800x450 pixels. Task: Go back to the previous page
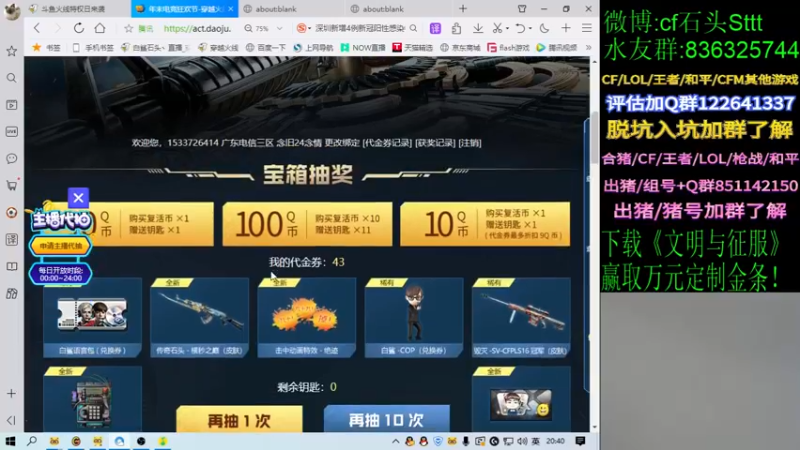pos(37,28)
